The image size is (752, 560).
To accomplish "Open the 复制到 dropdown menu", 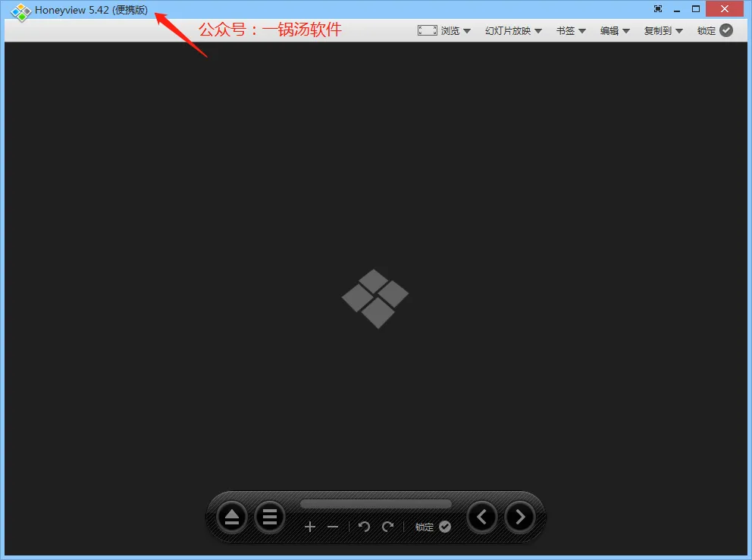I will pos(664,30).
